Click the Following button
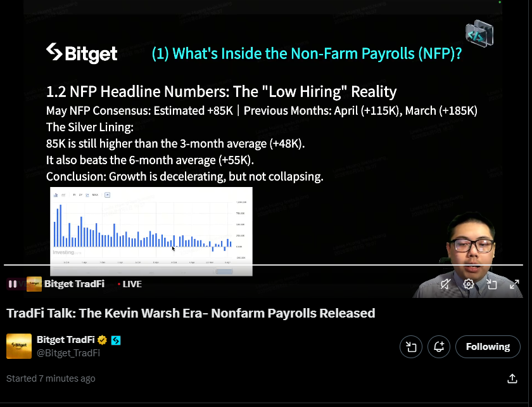The image size is (532, 407). click(x=488, y=347)
